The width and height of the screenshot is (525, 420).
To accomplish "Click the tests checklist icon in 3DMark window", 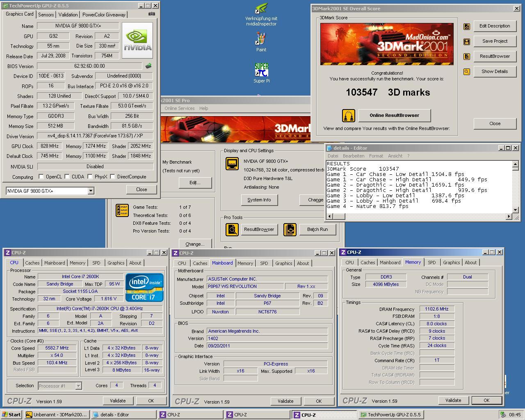I will coord(122,210).
